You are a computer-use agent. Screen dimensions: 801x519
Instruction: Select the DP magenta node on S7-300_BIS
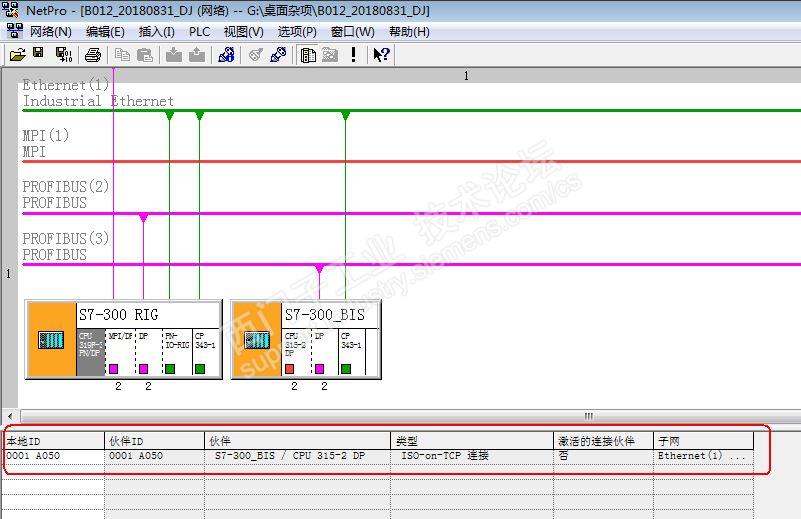click(320, 368)
